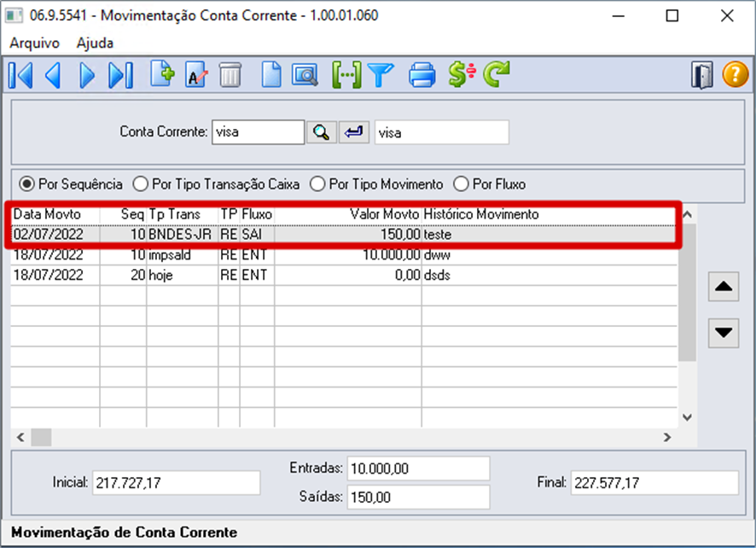Click the horizontal scrollbar thumb

[41, 438]
